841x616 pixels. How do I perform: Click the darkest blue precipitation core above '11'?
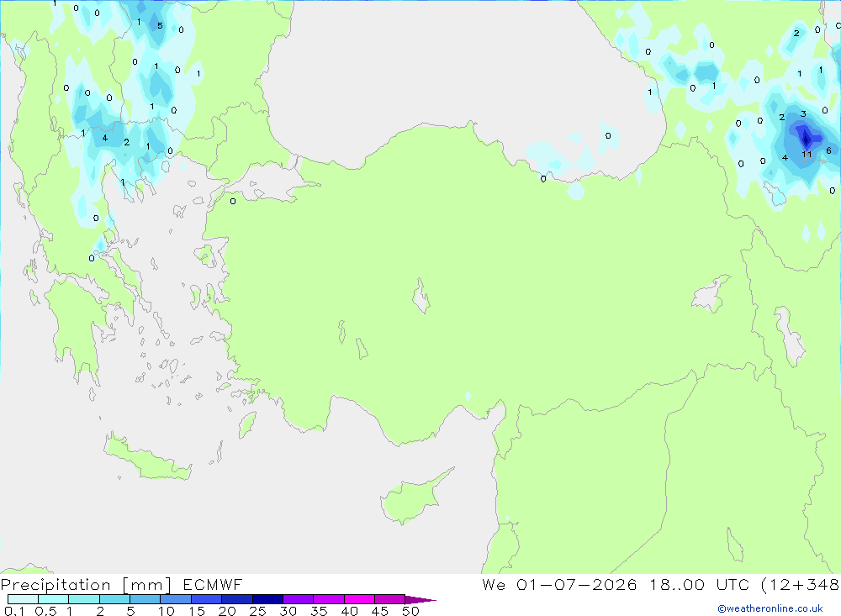coord(806,139)
